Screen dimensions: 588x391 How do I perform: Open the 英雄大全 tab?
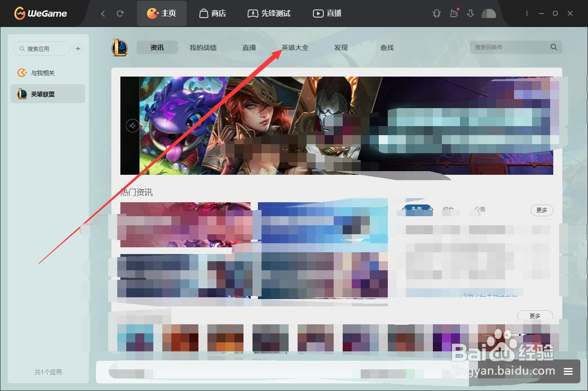(x=295, y=47)
